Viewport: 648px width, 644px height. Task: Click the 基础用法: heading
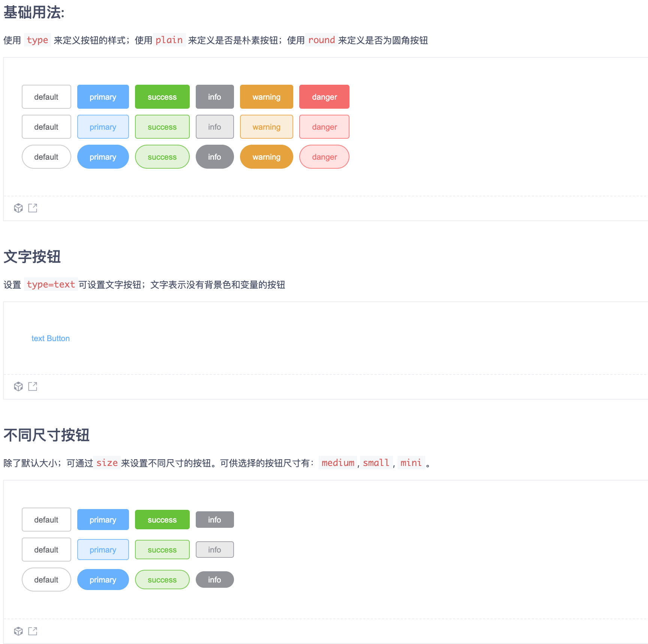[x=34, y=12]
